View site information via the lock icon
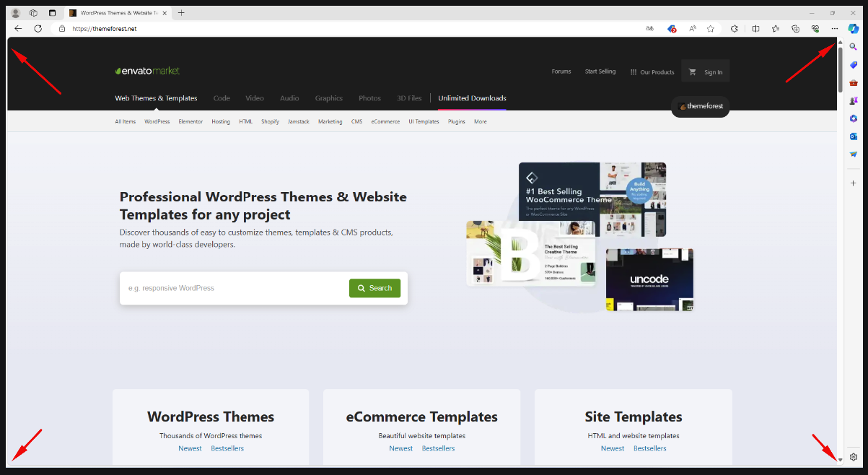The image size is (868, 475). click(62, 29)
